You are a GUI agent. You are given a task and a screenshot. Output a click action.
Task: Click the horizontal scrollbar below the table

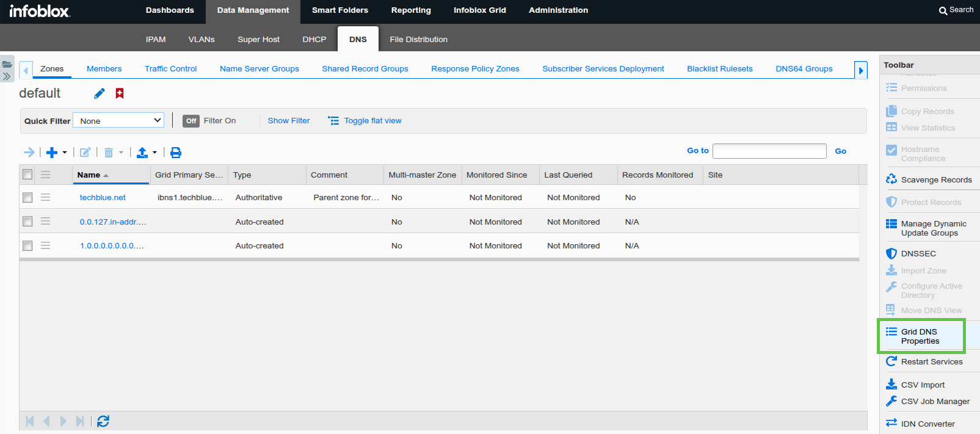tap(439, 259)
